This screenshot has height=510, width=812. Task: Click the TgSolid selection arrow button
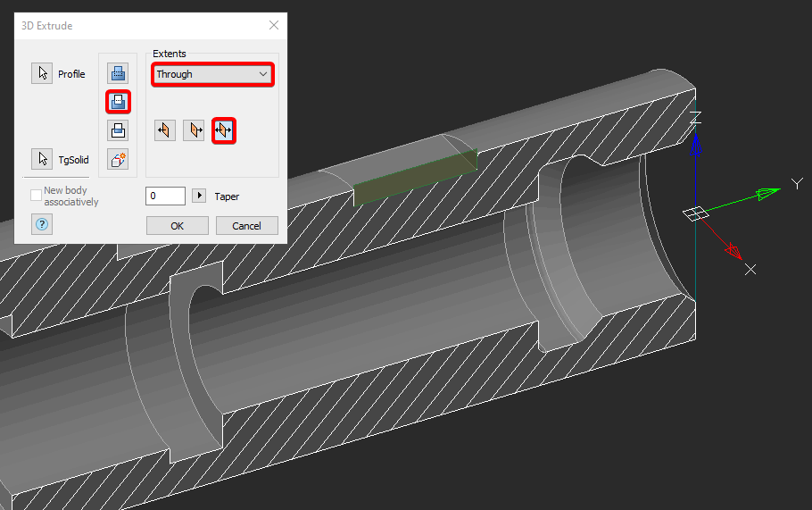[42, 159]
